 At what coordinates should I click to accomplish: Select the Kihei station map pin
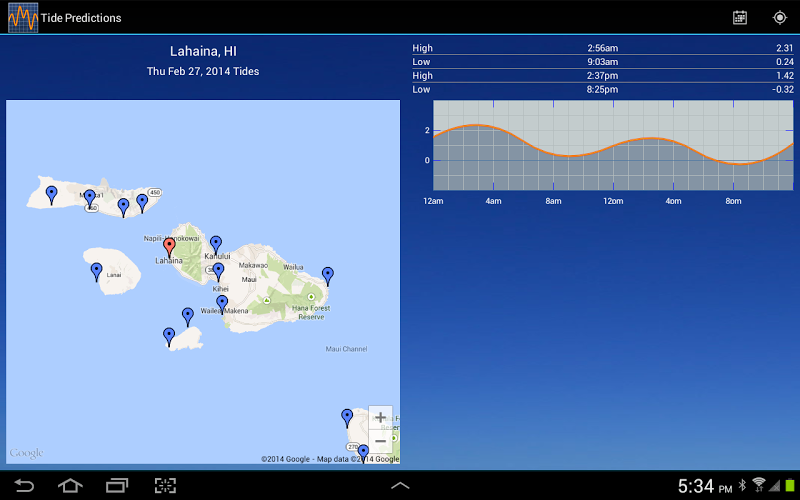coord(218,272)
